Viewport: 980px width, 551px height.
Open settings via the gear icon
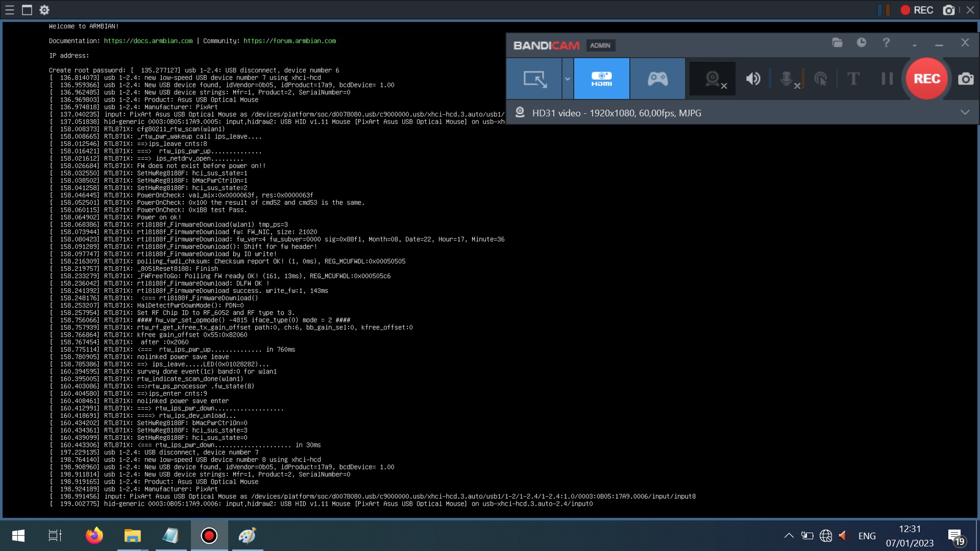(44, 10)
